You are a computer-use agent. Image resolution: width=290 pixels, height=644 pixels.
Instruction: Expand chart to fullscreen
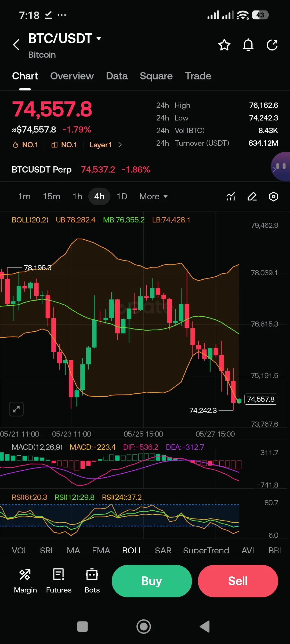click(16, 409)
